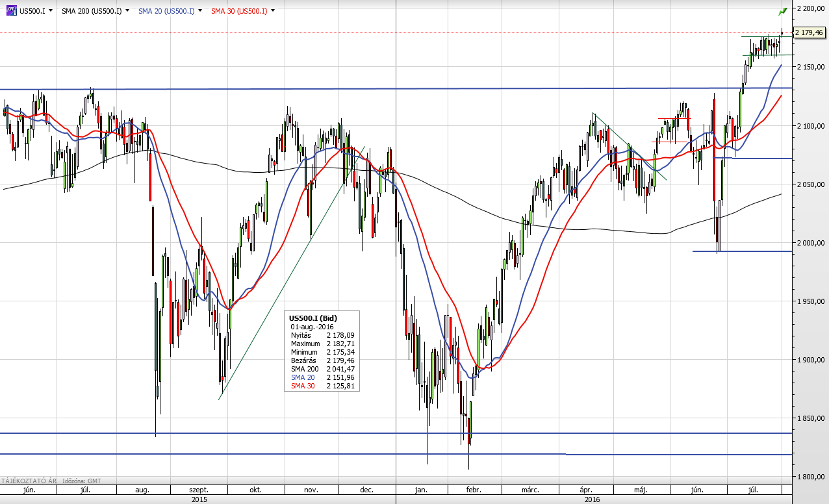Click the Nyitás 2 178,09 tooltip row
Viewport: 829px width, 504px height.
[x=322, y=334]
